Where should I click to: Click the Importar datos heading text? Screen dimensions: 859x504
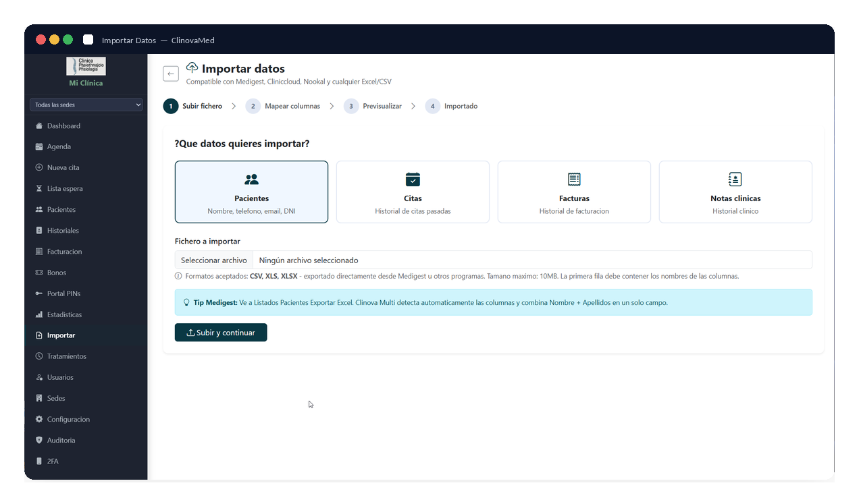coord(243,69)
